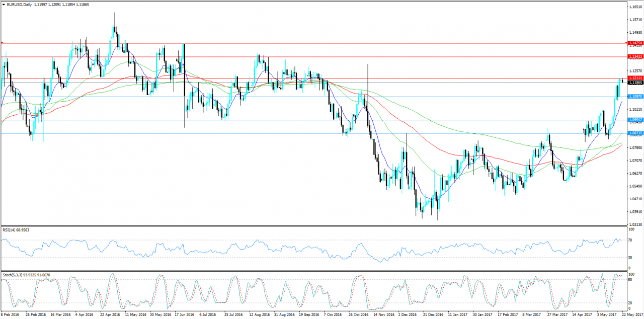This screenshot has height=319, width=644.
Task: Click the blue 1.08735 price label
Action: point(635,133)
